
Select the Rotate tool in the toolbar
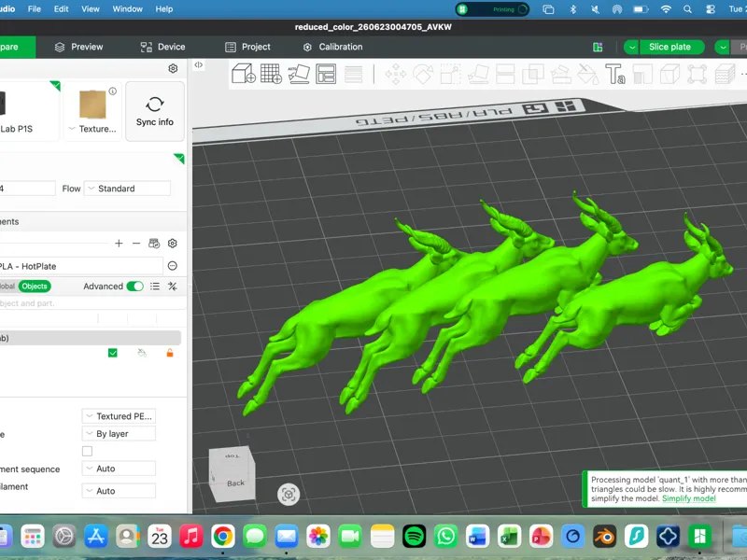tap(423, 74)
